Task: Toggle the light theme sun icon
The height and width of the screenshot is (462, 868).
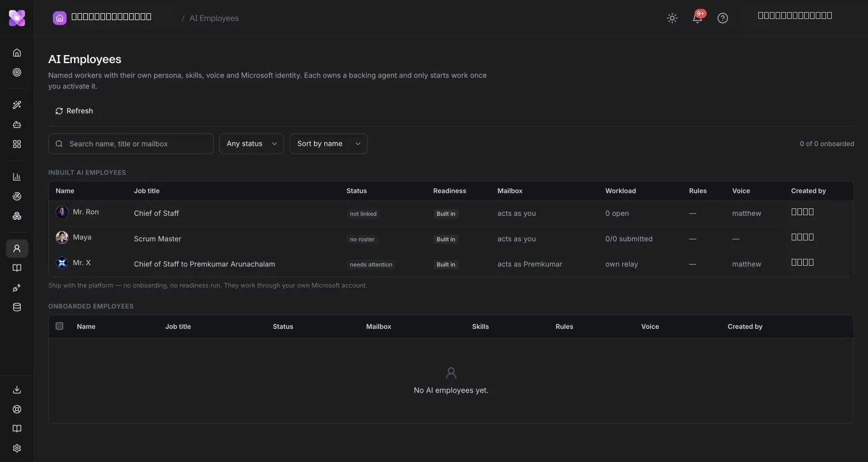Action: click(x=672, y=18)
